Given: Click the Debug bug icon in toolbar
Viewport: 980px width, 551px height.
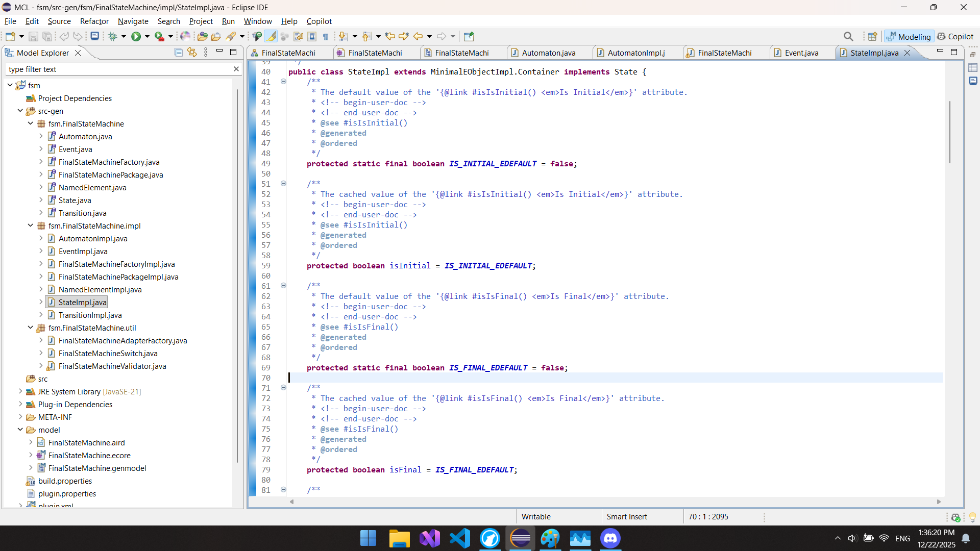Looking at the screenshot, I should [113, 36].
